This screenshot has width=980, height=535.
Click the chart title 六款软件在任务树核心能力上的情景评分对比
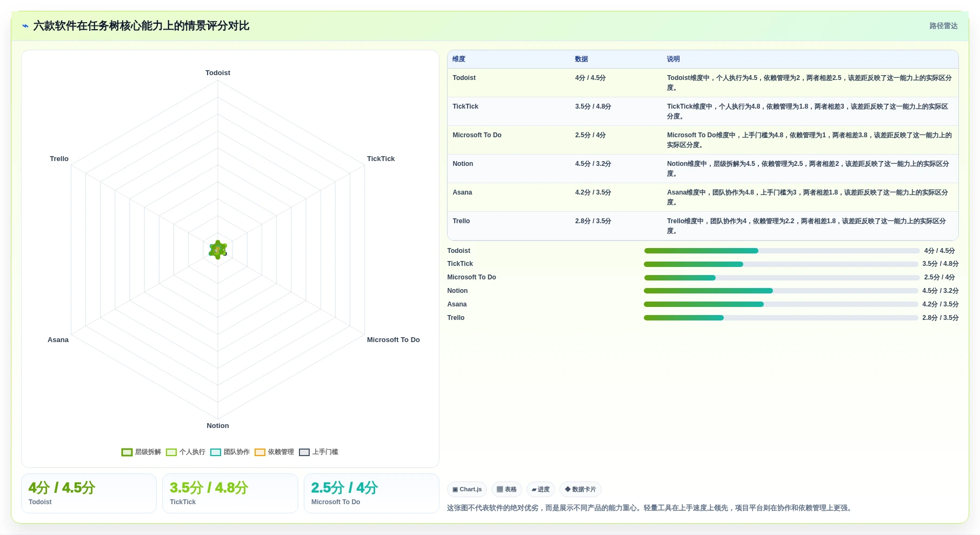click(x=141, y=26)
